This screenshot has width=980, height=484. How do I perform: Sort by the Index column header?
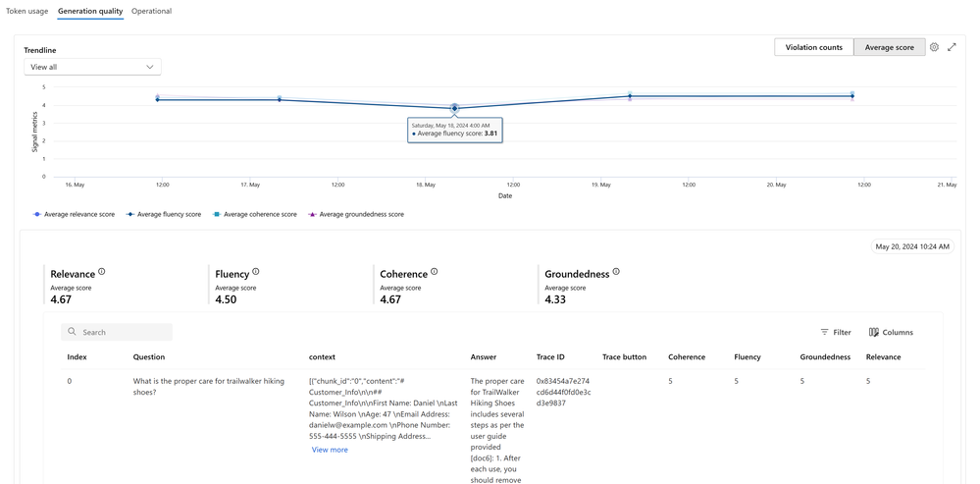[x=77, y=357]
